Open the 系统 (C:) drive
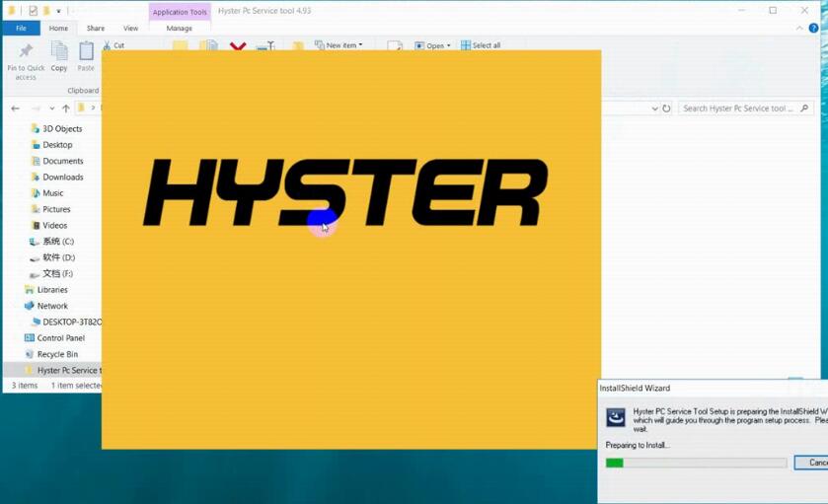Viewport: 828px width, 504px height. pyautogui.click(x=51, y=242)
